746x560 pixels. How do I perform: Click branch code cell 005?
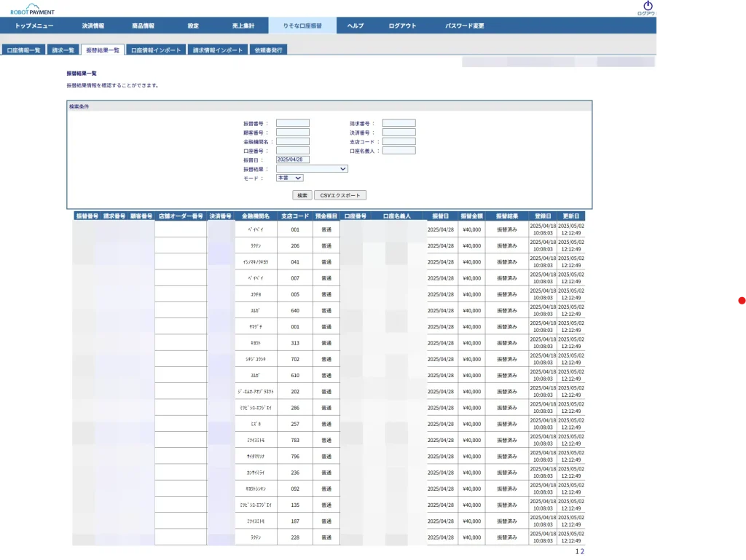pos(296,294)
